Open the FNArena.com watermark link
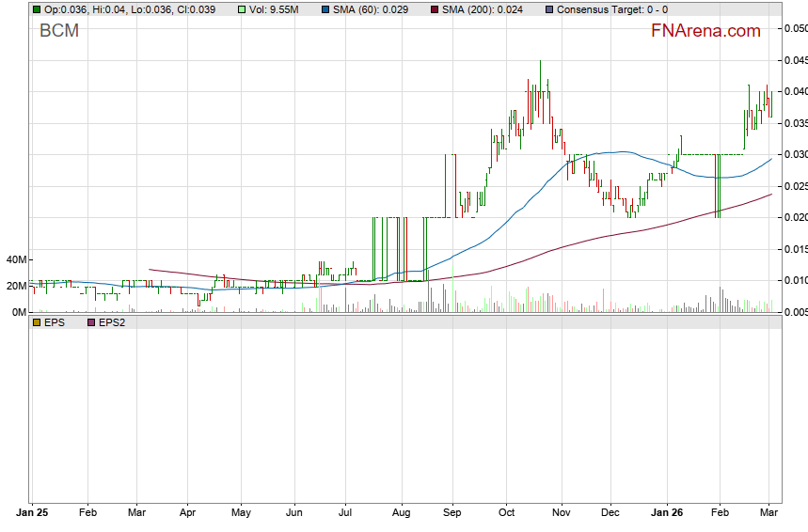 (705, 31)
